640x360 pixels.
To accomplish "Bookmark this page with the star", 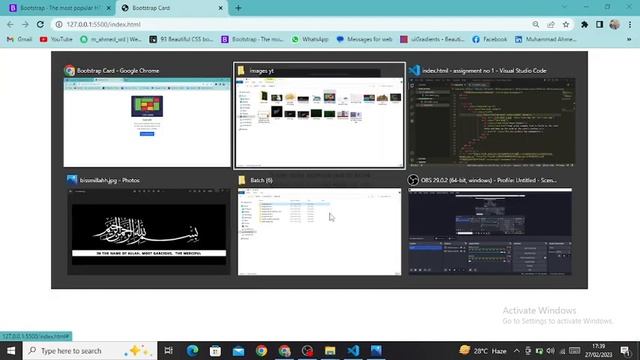I will click(566, 24).
